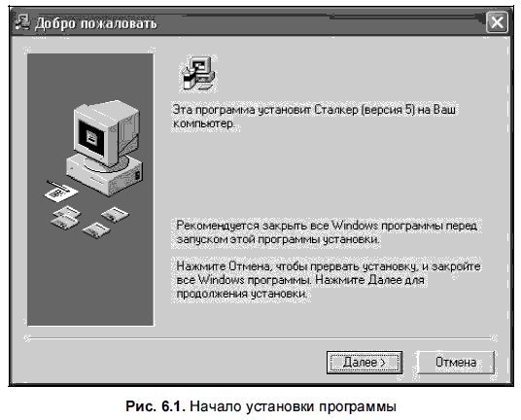This screenshot has height=420, width=521.
Task: Click the single floppy disk on the right
Action: (x=115, y=215)
